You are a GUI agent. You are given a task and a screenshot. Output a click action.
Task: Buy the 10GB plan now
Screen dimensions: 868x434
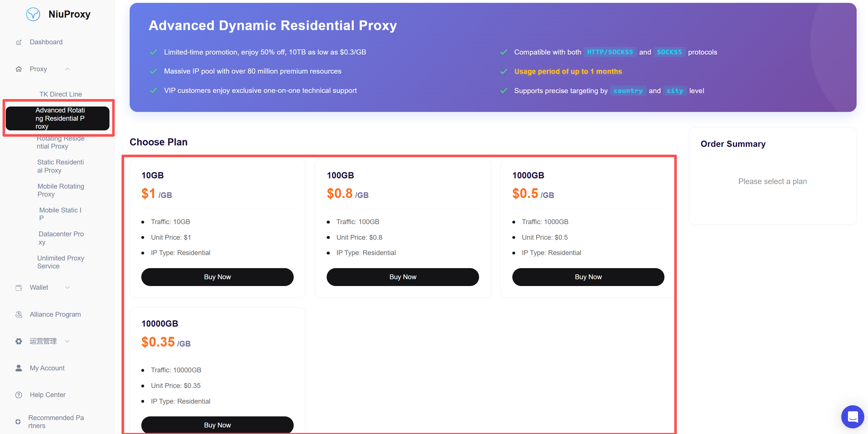(x=217, y=277)
